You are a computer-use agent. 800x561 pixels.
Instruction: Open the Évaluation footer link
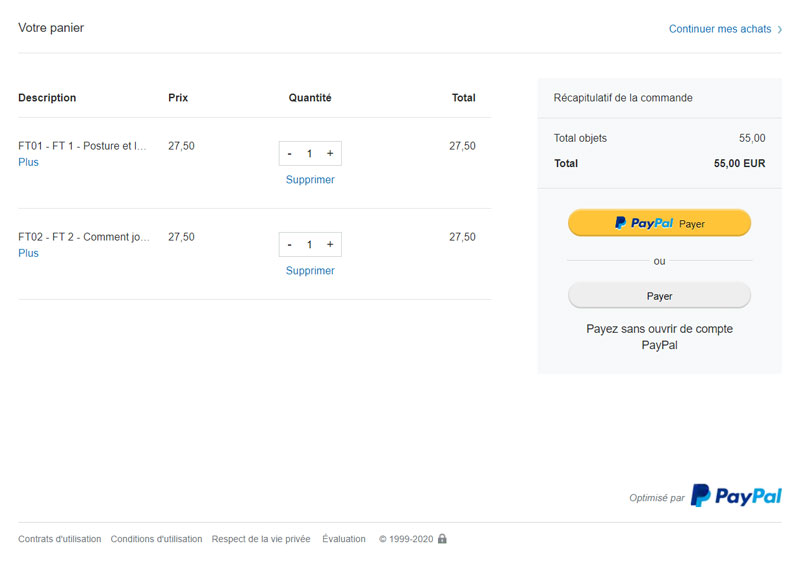pos(344,539)
